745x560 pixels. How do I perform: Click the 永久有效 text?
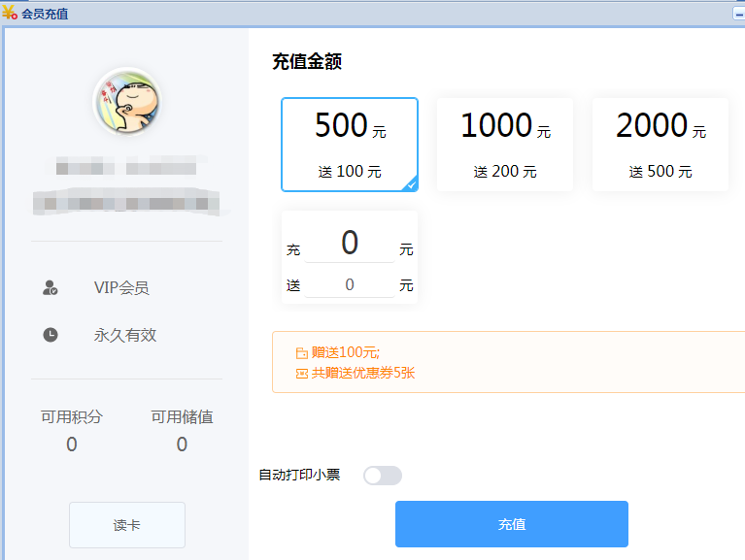[125, 335]
